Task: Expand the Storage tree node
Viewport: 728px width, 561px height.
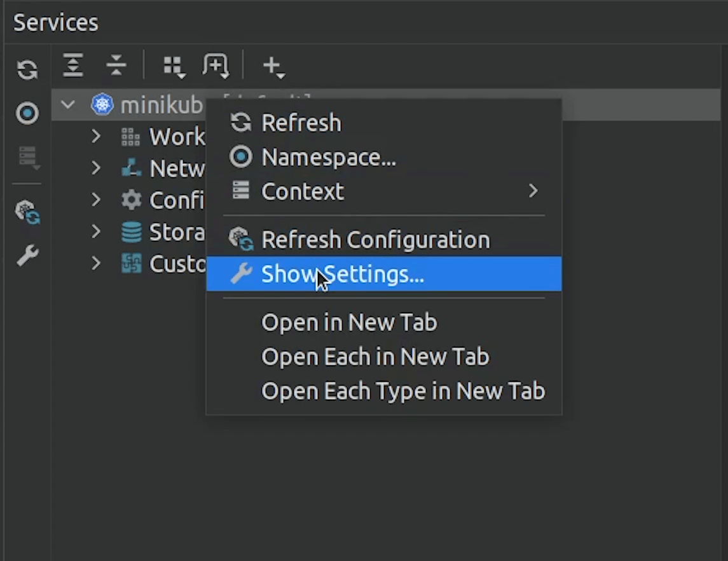Action: [96, 231]
